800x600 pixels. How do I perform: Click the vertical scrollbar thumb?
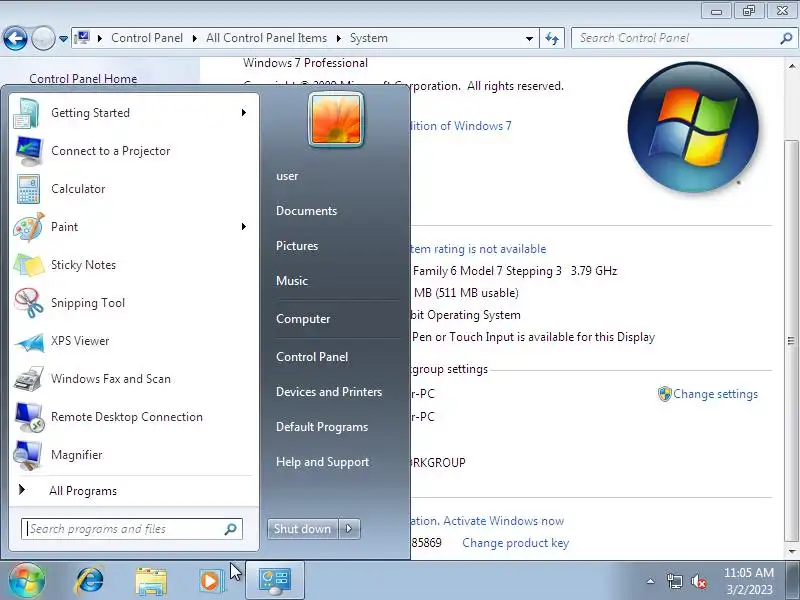pos(791,341)
